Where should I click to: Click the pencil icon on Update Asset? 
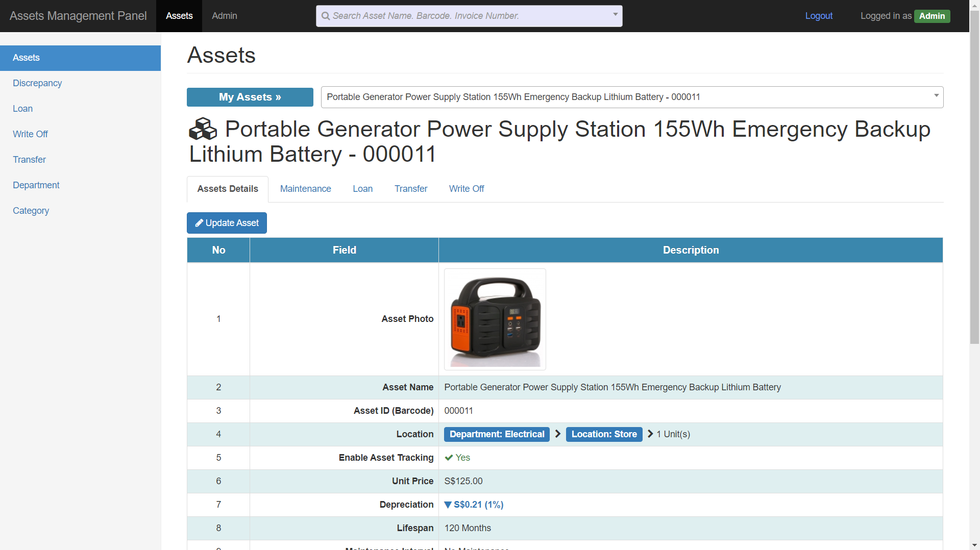tap(199, 223)
